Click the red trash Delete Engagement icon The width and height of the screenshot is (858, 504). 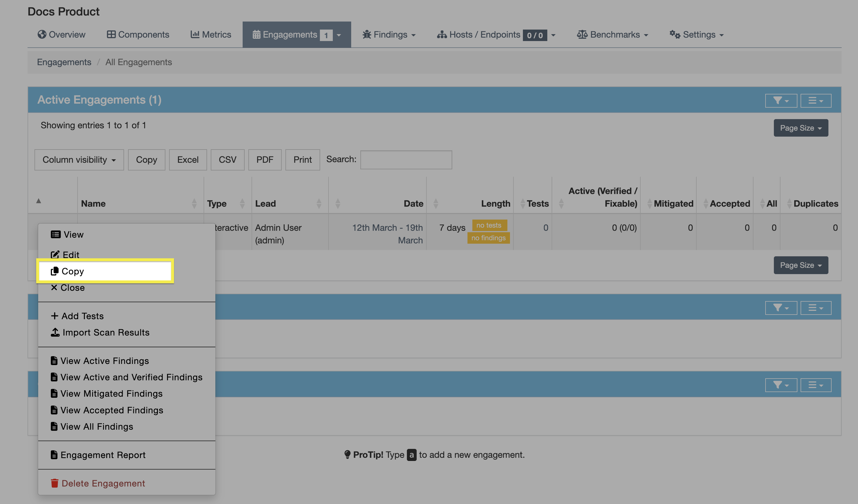55,483
